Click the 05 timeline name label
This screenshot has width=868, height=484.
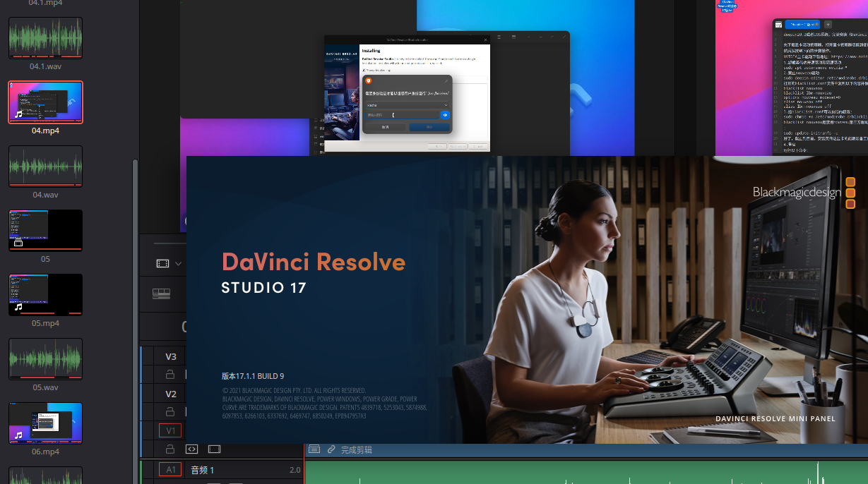(x=45, y=259)
